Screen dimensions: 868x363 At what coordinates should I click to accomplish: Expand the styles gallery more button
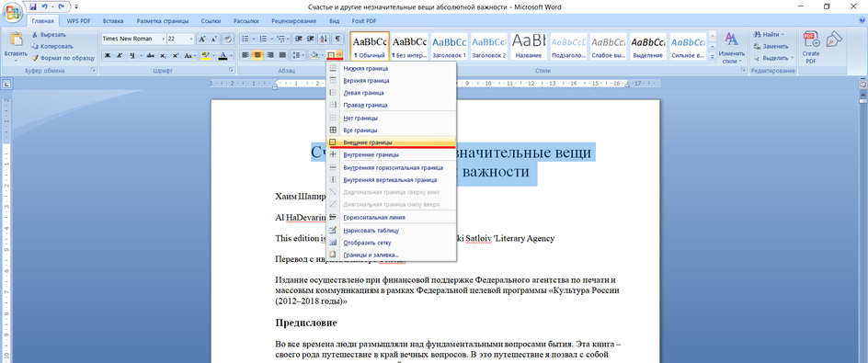[x=712, y=56]
